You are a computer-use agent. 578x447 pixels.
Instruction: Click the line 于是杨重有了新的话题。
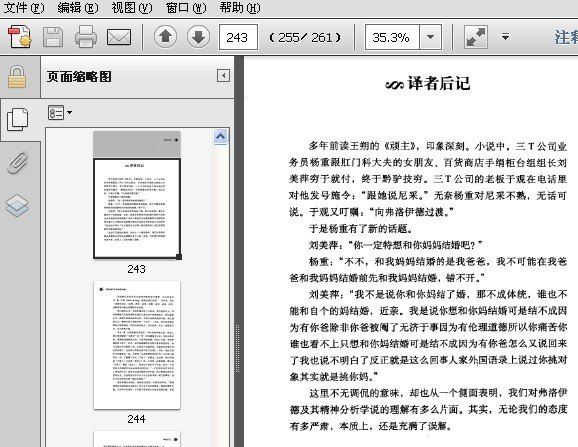pyautogui.click(x=360, y=228)
